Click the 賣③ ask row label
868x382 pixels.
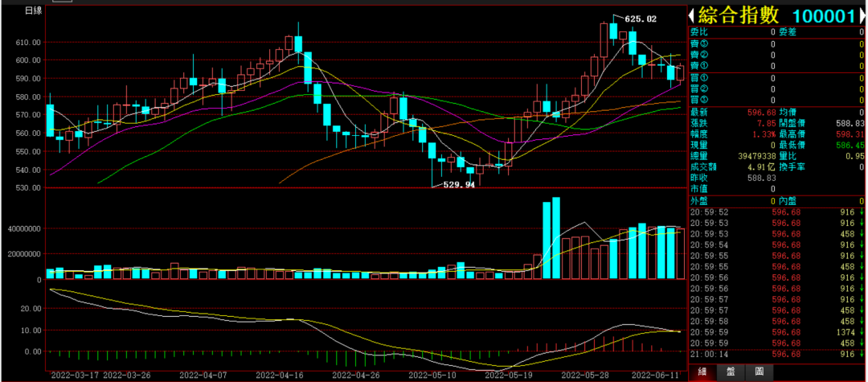[x=698, y=44]
